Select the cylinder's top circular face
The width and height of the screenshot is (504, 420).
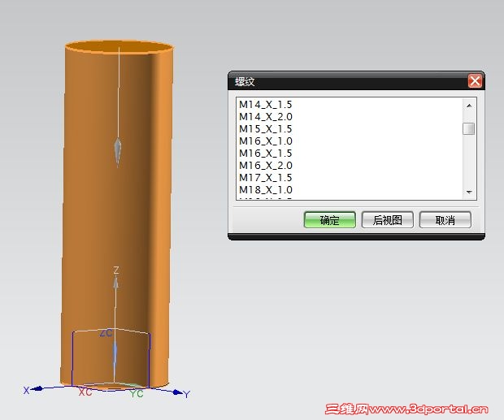[x=119, y=46]
